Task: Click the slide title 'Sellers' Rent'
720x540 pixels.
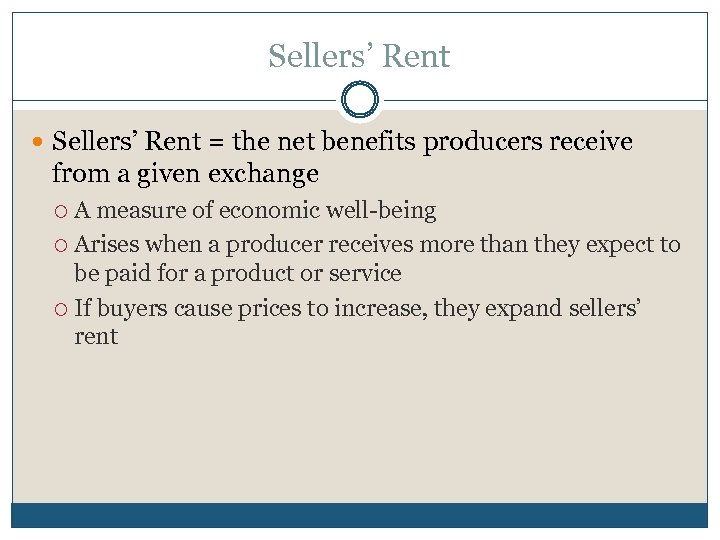Action: [x=359, y=56]
